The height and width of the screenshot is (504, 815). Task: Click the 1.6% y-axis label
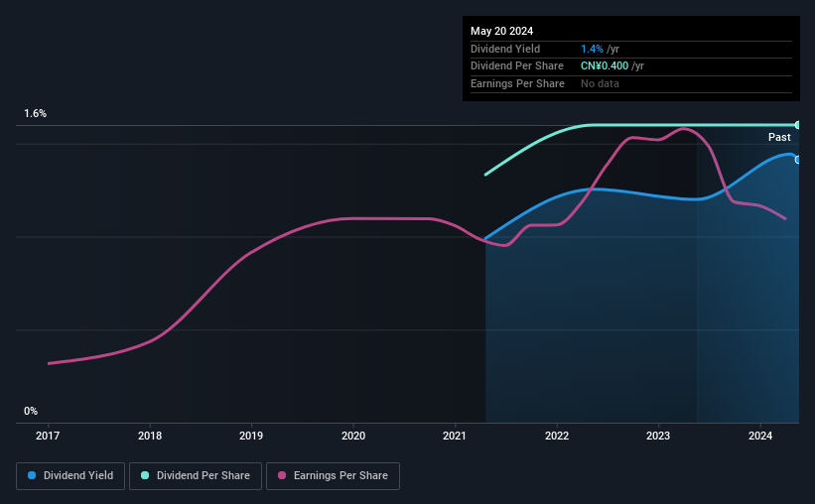36,113
